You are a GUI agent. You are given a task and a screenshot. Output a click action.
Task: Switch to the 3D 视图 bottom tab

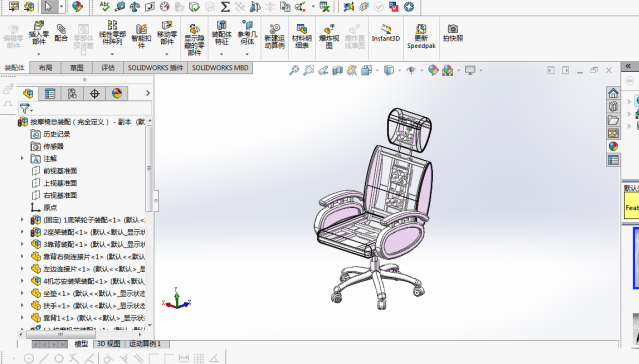109,344
